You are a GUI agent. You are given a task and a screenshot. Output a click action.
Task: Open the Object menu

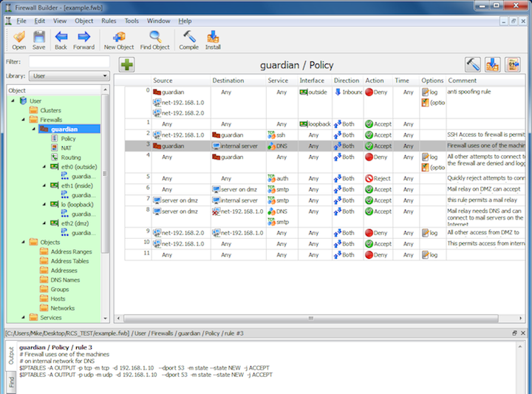tap(84, 21)
